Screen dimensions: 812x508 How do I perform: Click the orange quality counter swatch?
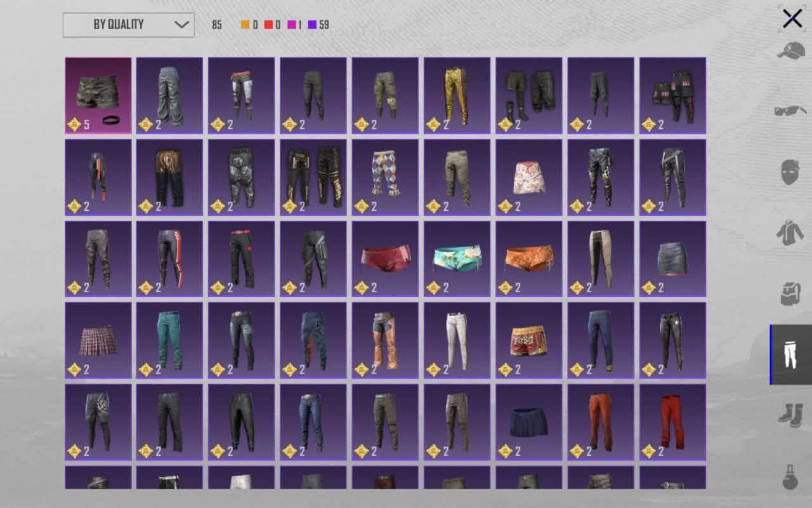coord(245,25)
